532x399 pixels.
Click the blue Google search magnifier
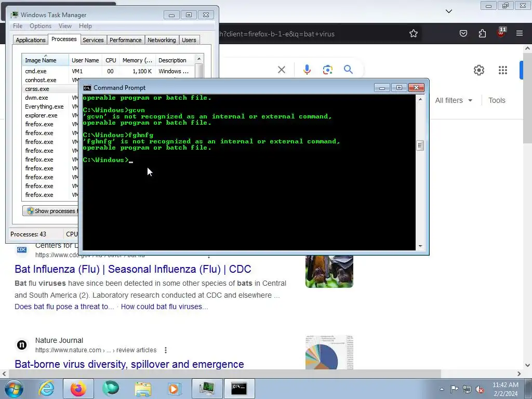point(349,70)
